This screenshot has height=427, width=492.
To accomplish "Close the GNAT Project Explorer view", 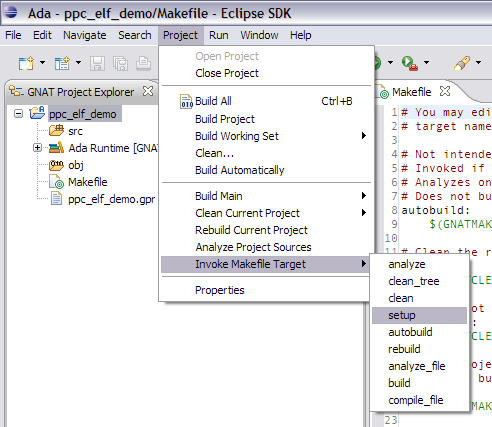I will pos(148,91).
